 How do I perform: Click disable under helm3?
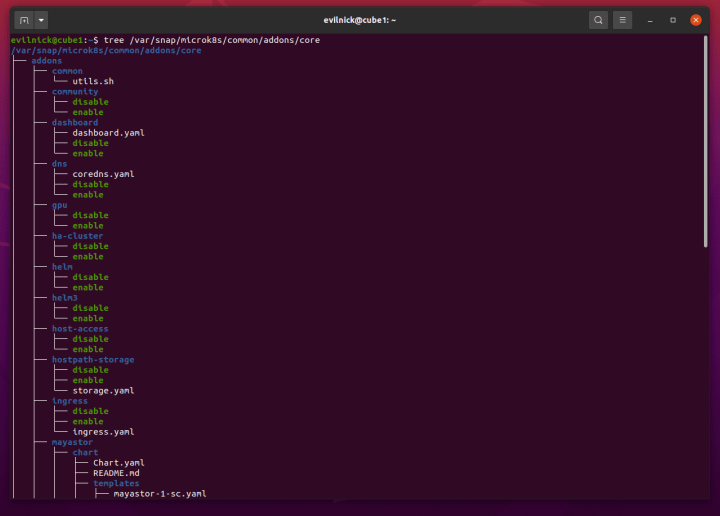[90, 308]
